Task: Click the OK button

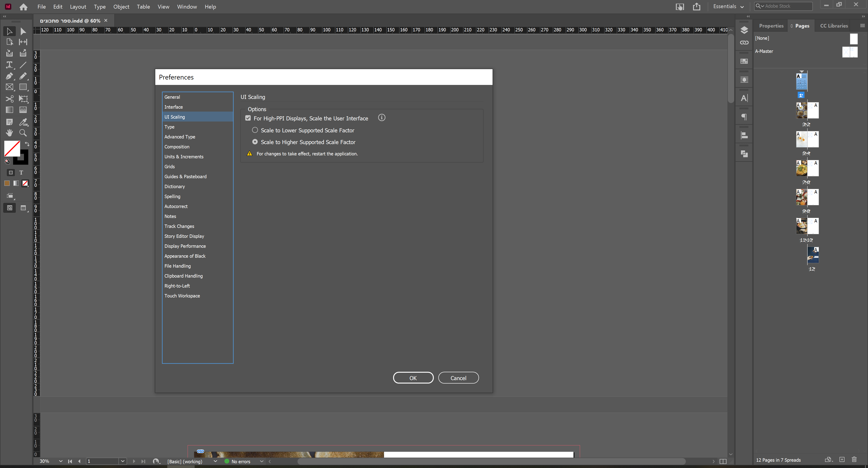Action: point(413,377)
